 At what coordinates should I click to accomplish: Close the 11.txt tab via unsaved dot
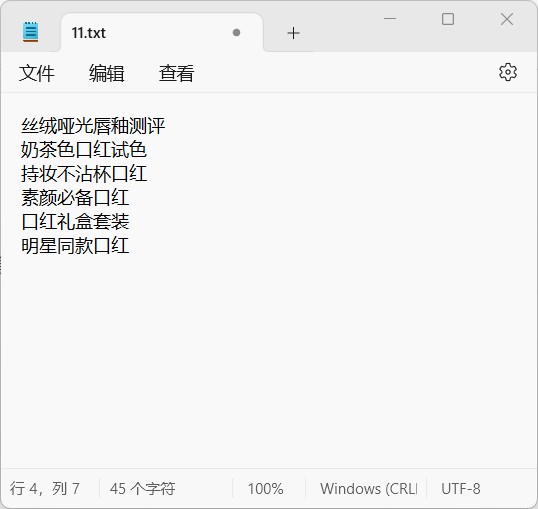pyautogui.click(x=236, y=33)
